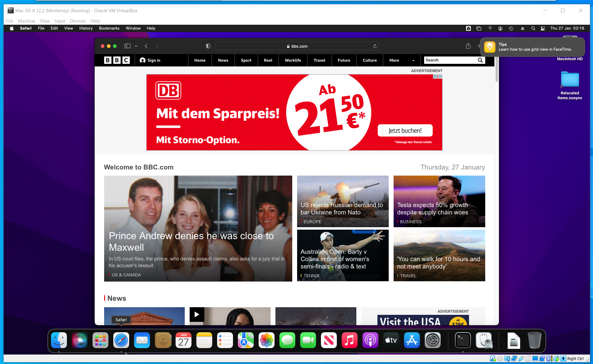Image resolution: width=593 pixels, height=364 pixels.
Task: Open Messages from the Dock
Action: 287,340
